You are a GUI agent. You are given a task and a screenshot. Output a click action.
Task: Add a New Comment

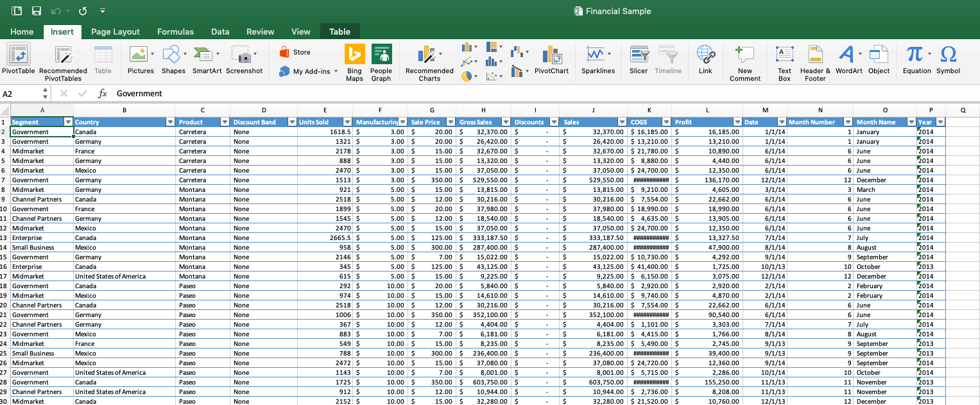tap(744, 61)
